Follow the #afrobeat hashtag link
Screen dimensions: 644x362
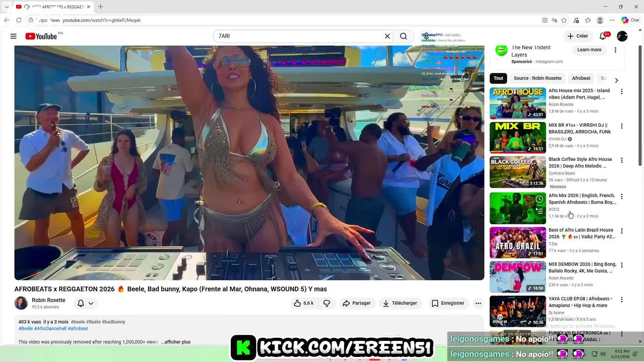click(x=78, y=328)
